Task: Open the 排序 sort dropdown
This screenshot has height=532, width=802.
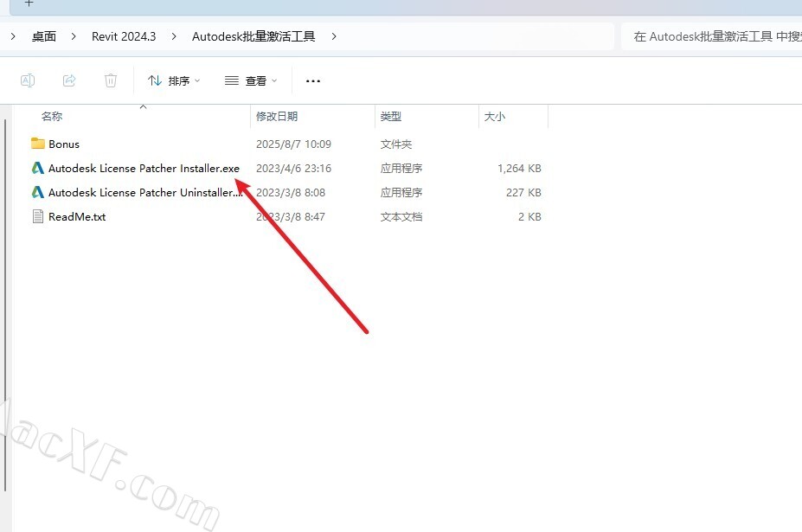Action: (x=174, y=80)
